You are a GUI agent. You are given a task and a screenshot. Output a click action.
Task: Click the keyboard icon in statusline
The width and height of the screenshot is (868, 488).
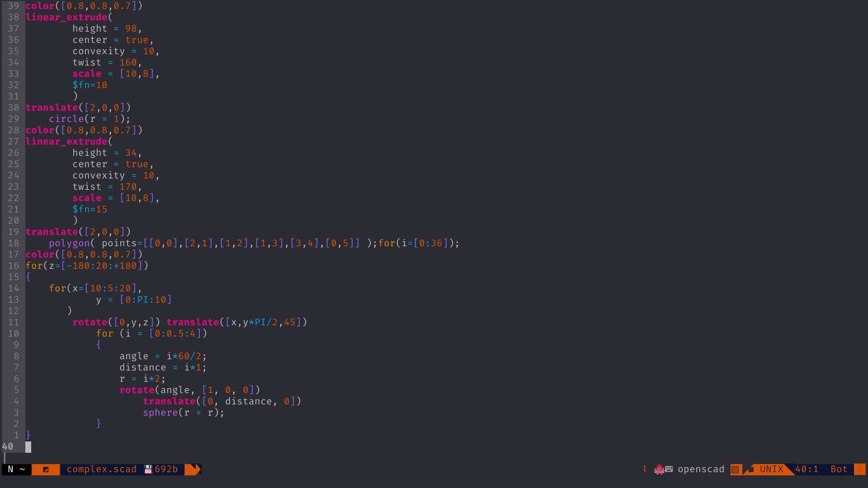point(669,469)
